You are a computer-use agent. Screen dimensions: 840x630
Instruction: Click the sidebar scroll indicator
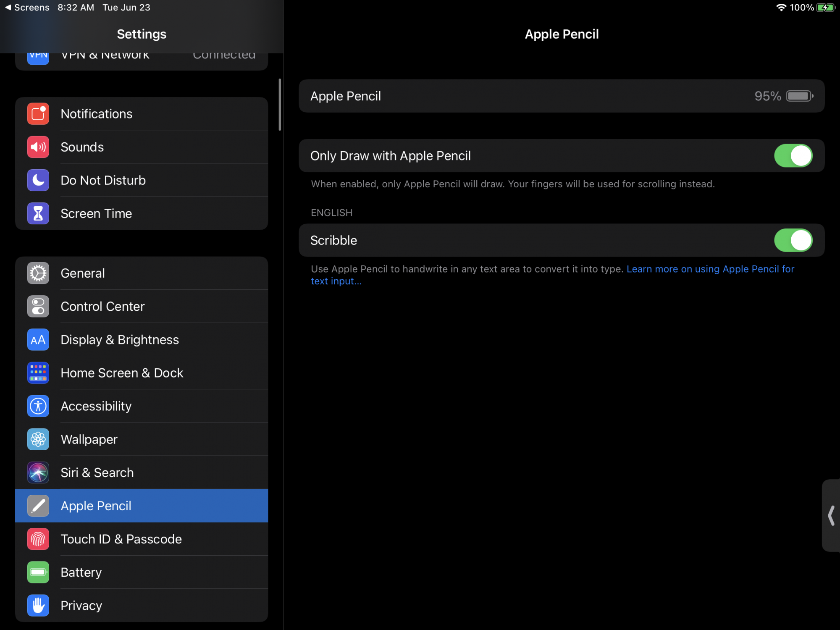point(280,105)
